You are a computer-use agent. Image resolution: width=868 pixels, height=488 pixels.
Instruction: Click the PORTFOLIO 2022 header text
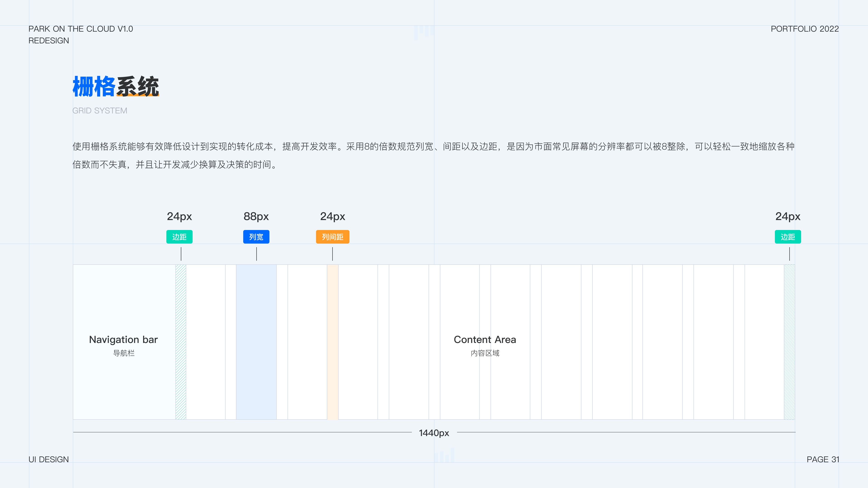pos(805,29)
